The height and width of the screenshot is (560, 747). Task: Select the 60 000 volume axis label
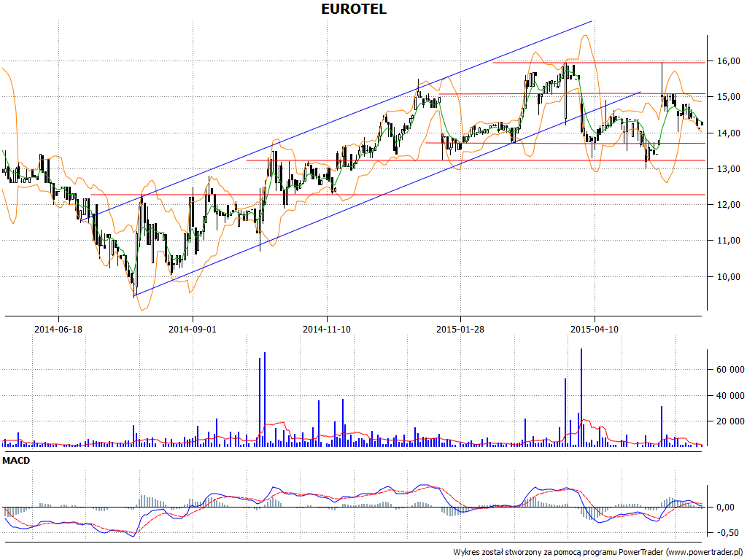click(x=729, y=370)
